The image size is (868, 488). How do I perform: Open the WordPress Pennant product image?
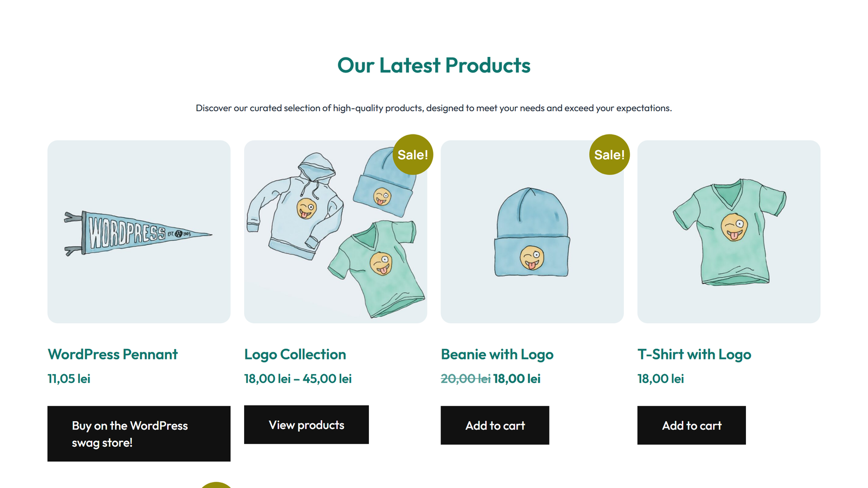pos(139,231)
